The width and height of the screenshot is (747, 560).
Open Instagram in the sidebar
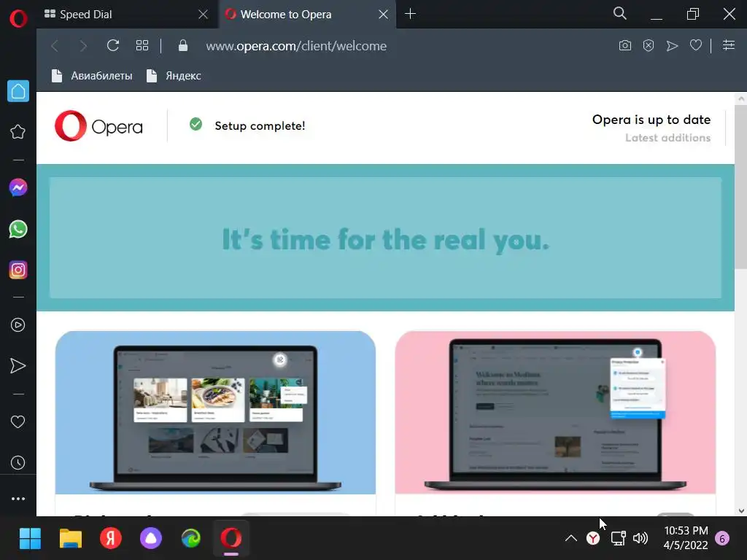pos(18,270)
